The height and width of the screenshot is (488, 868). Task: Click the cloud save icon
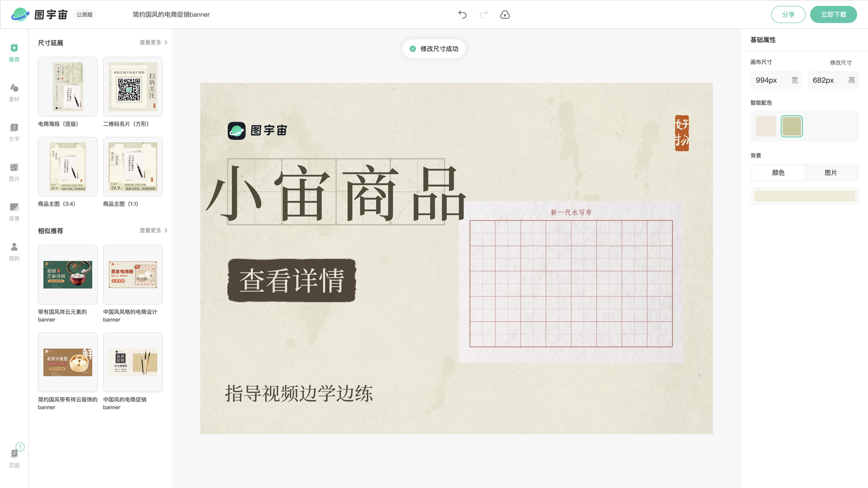505,14
